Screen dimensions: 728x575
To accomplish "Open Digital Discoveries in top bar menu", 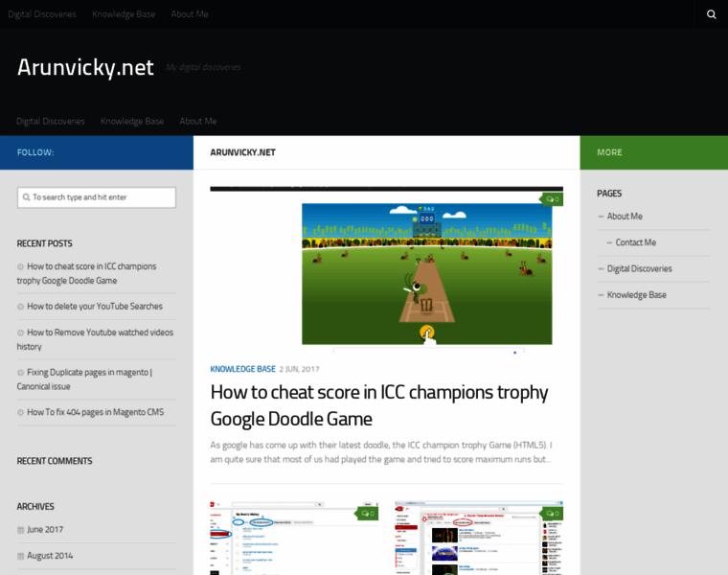I will point(42,14).
